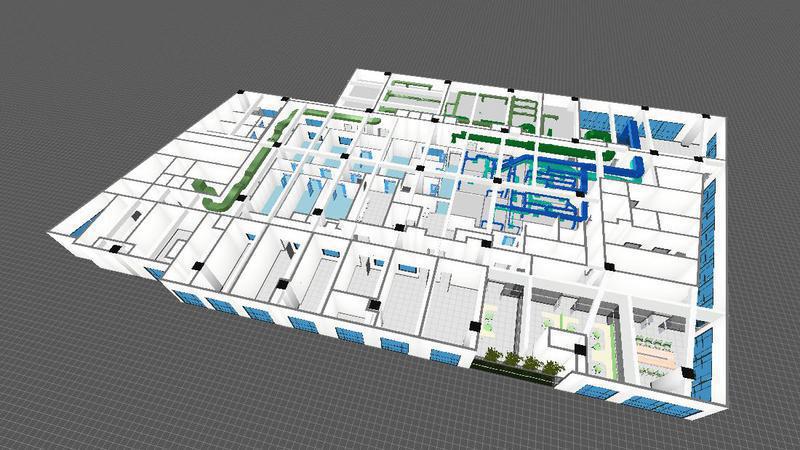Select the row of potted plants at entrance
Image resolution: width=800 pixels, height=450 pixels.
pyautogui.click(x=518, y=360)
